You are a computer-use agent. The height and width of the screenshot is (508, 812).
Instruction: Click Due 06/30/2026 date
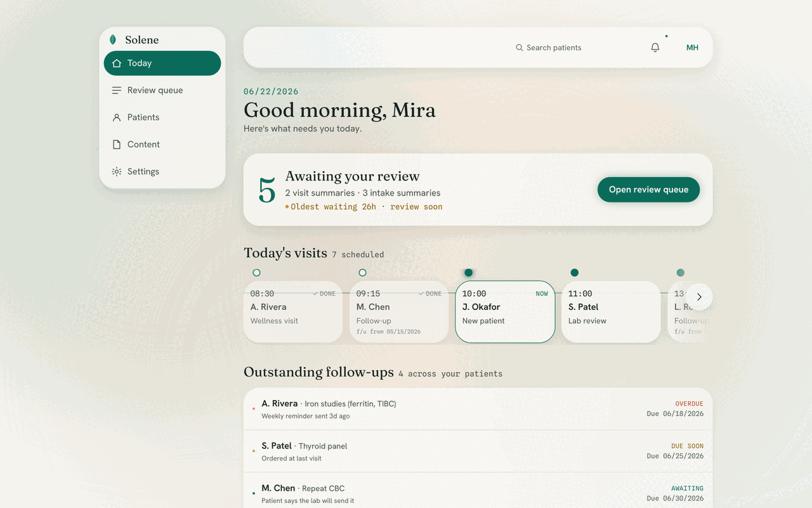tap(675, 498)
